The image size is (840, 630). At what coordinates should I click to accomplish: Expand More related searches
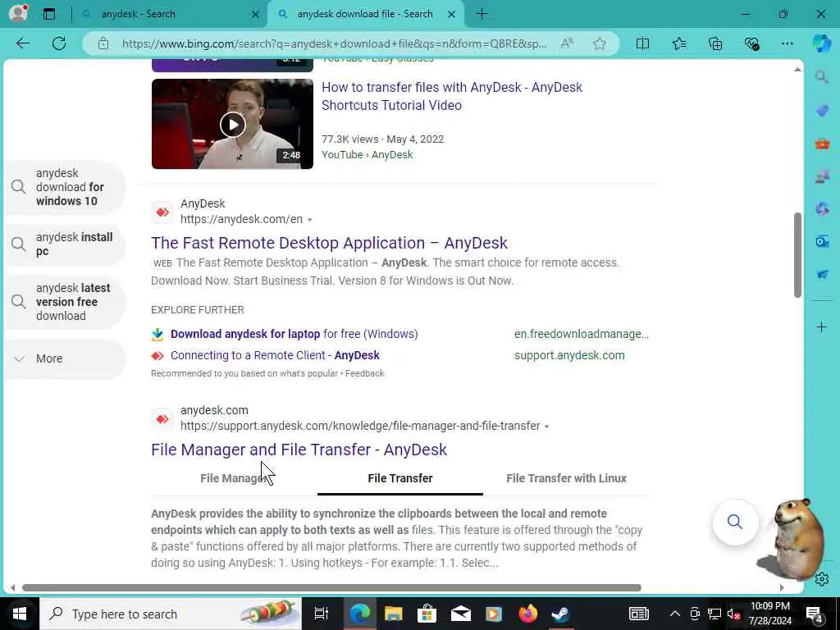66,359
